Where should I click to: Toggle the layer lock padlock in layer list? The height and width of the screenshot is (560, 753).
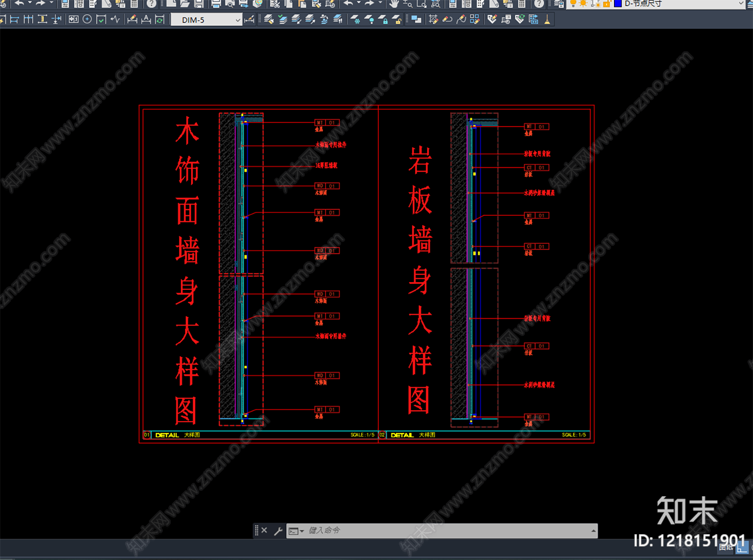tap(606, 3)
